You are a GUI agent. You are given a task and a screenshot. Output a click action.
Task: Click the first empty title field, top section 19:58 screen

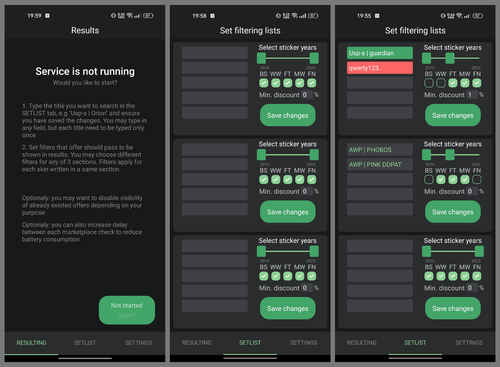215,53
